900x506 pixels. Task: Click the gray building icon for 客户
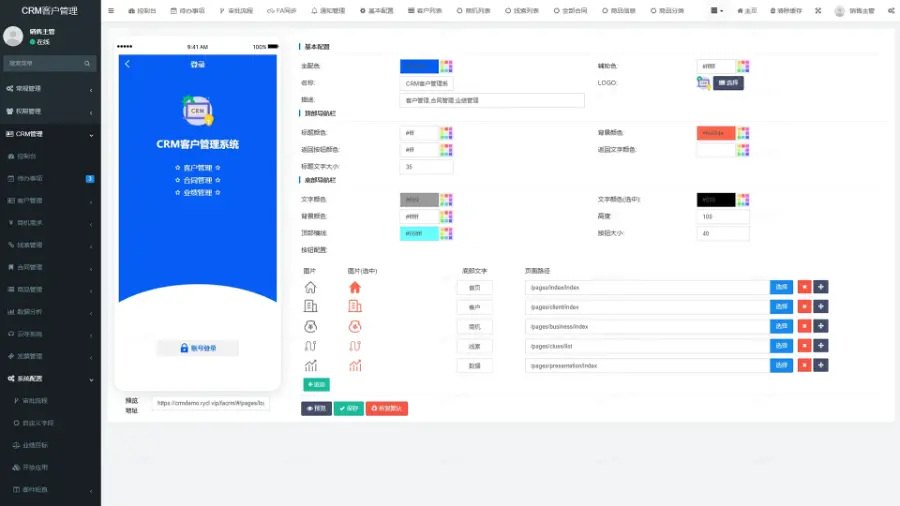310,307
